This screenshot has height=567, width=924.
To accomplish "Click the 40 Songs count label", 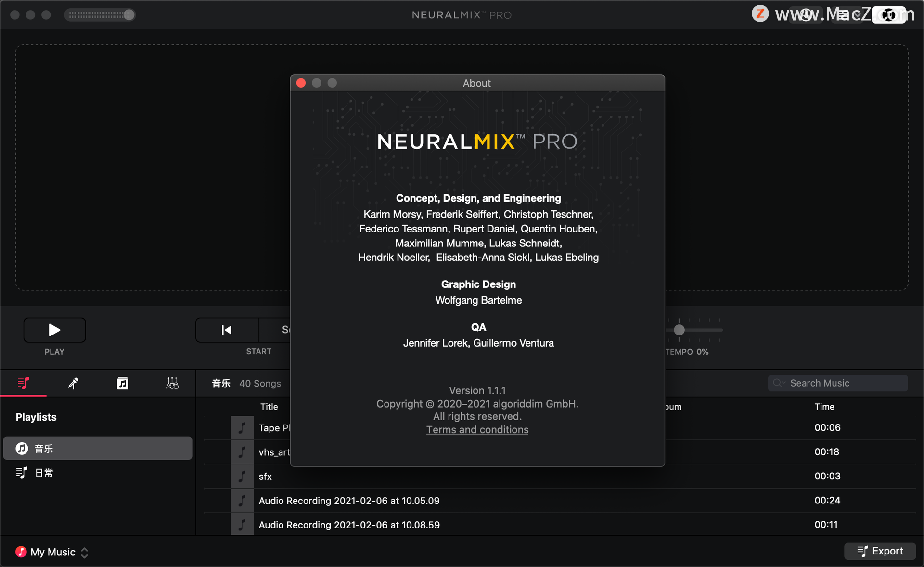I will pos(260,383).
